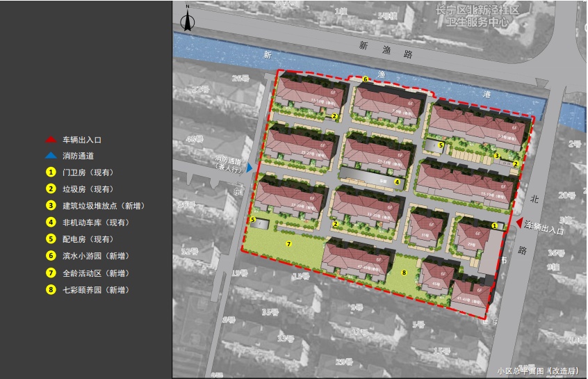Click the red triangle legend icon for 车辆出入口
The height and width of the screenshot is (379, 588).
tap(51, 140)
